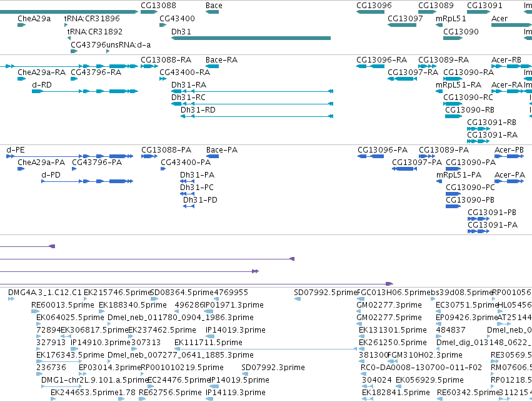Viewport: 532px width, 402px height.
Task: Select transcript CG43796-RA
Action: coord(96,73)
